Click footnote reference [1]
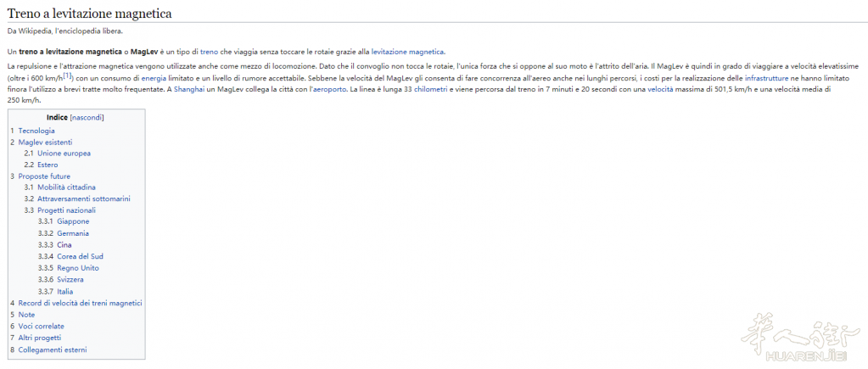The image size is (868, 369). tap(67, 75)
